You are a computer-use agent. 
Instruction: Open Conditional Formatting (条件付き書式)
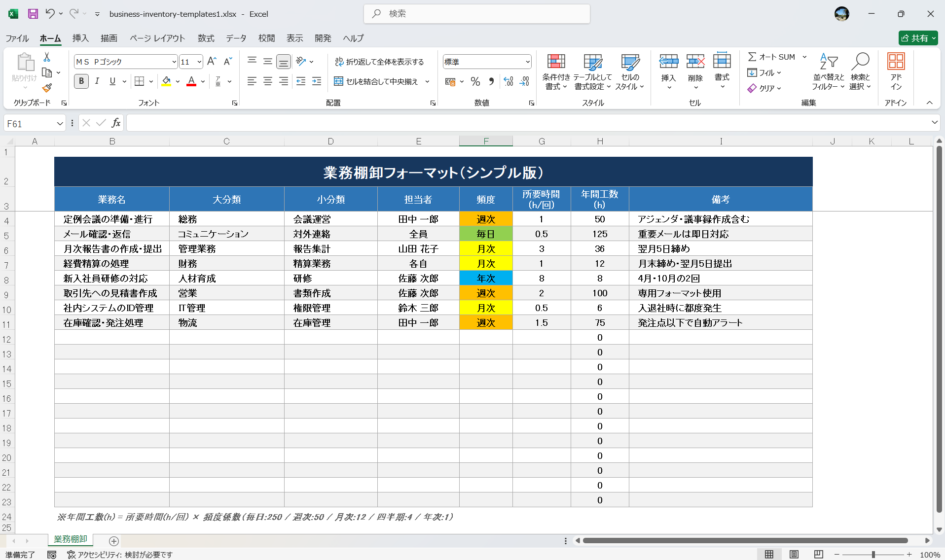(556, 72)
